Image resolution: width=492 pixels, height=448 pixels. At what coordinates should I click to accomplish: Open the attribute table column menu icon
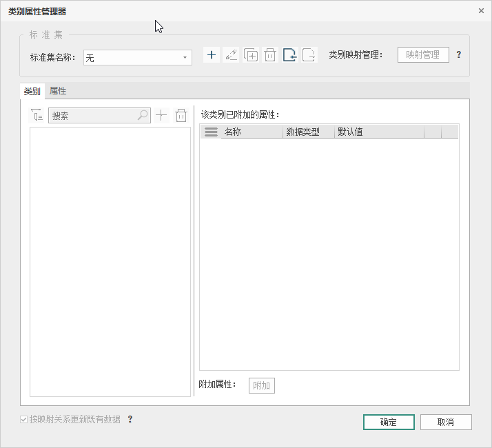click(211, 132)
